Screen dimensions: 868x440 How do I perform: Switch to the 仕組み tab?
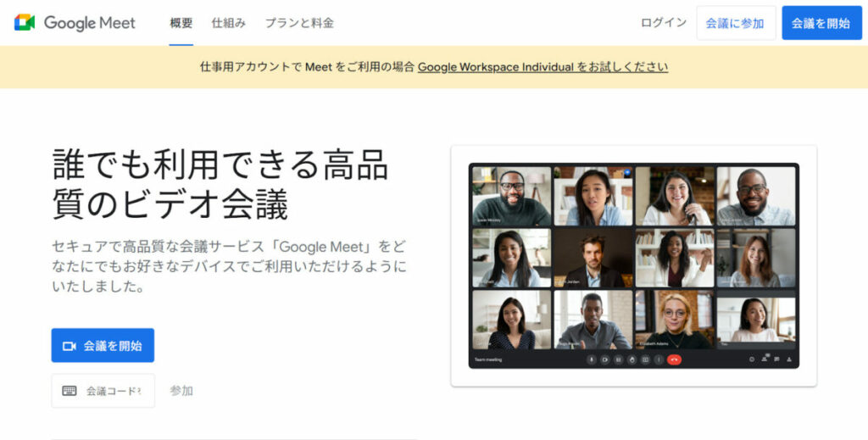tap(229, 23)
